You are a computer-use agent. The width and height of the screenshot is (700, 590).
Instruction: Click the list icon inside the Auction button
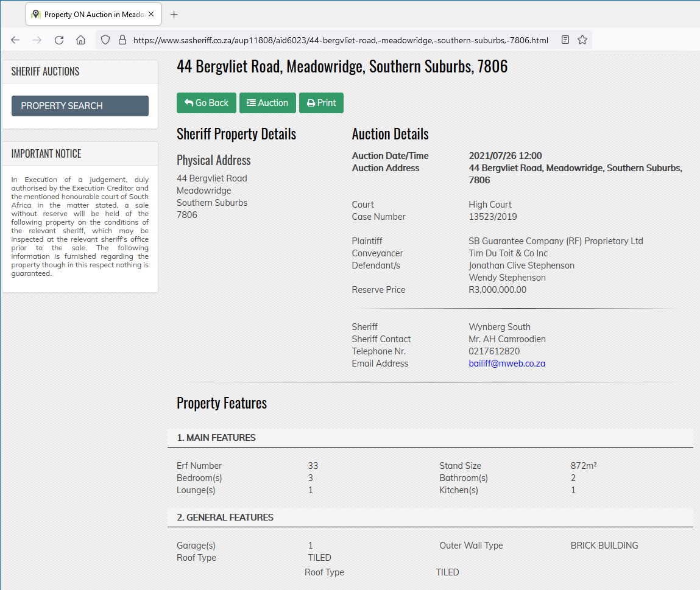click(252, 102)
